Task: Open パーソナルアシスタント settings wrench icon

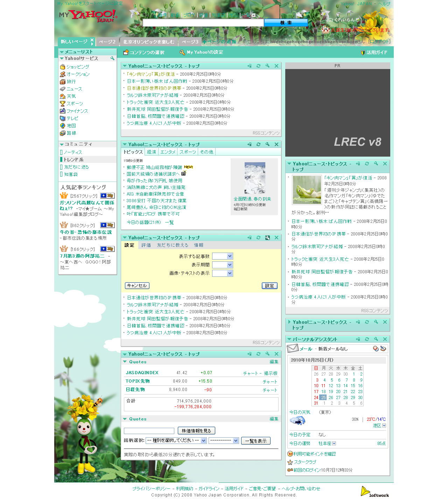Action: click(x=376, y=339)
